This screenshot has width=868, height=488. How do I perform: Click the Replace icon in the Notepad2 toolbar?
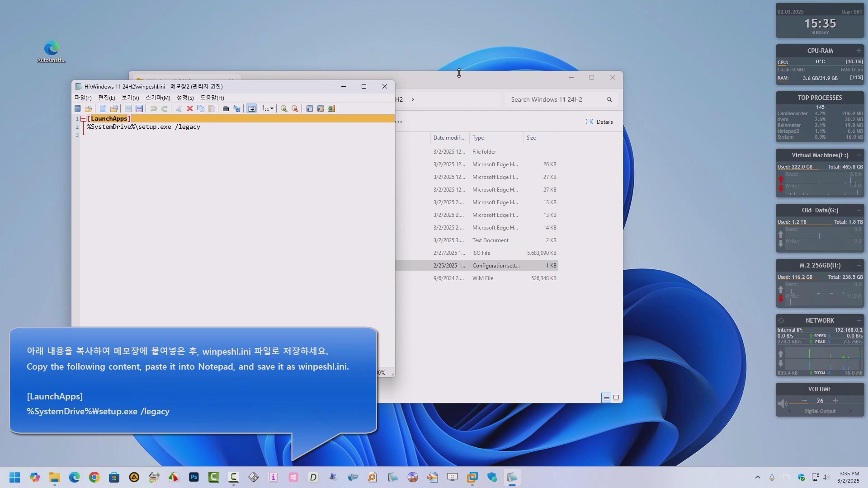pyautogui.click(x=237, y=108)
